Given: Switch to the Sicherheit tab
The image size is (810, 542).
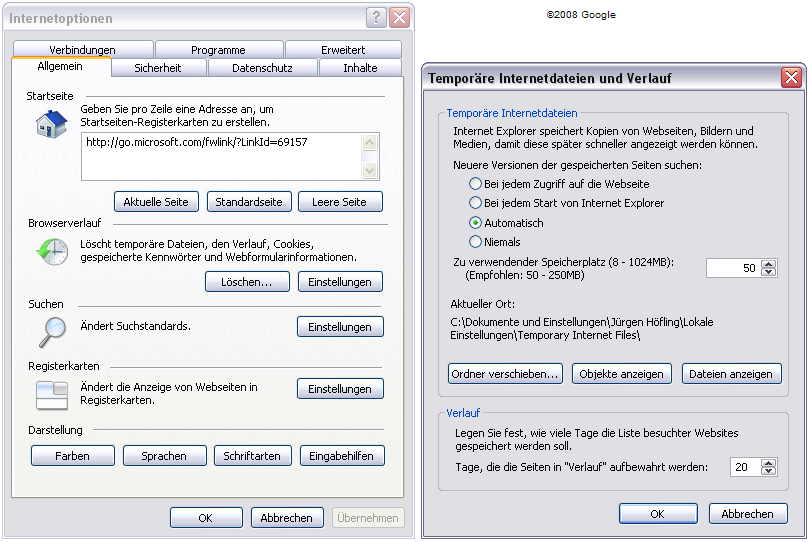Looking at the screenshot, I should click(x=158, y=68).
